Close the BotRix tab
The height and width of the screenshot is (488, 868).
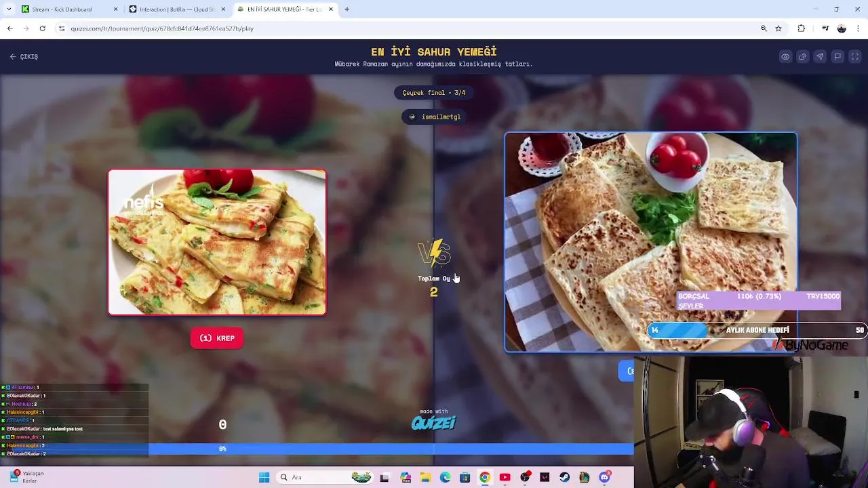coord(222,9)
